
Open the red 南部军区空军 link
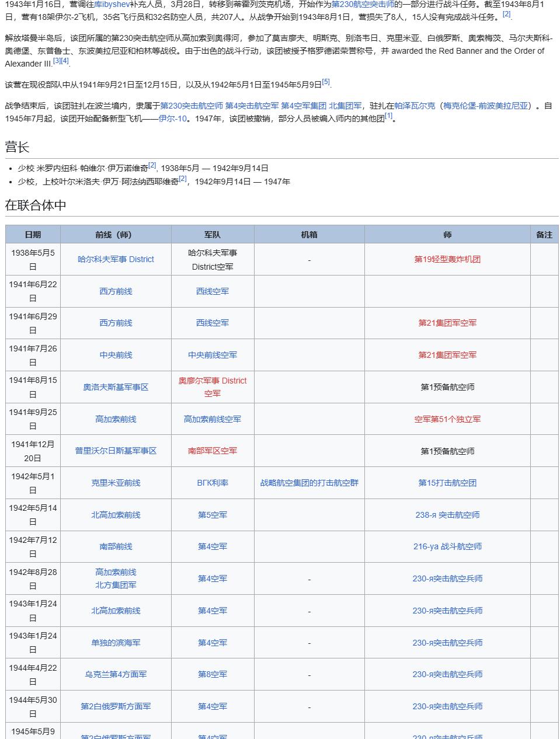(x=213, y=451)
